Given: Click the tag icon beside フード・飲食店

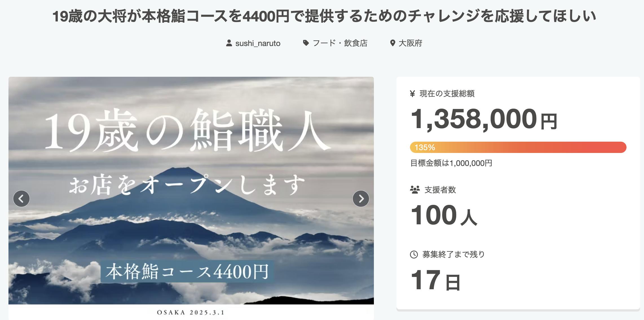Looking at the screenshot, I should coord(306,43).
